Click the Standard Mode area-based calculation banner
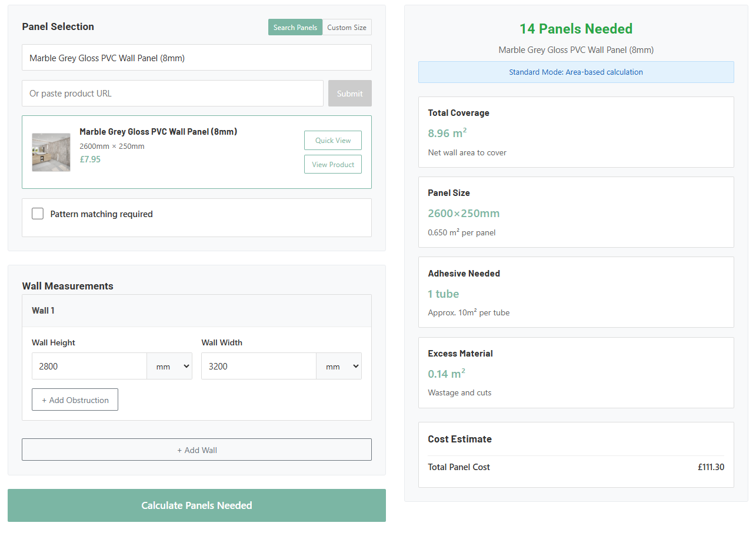This screenshot has height=536, width=756. tap(575, 72)
